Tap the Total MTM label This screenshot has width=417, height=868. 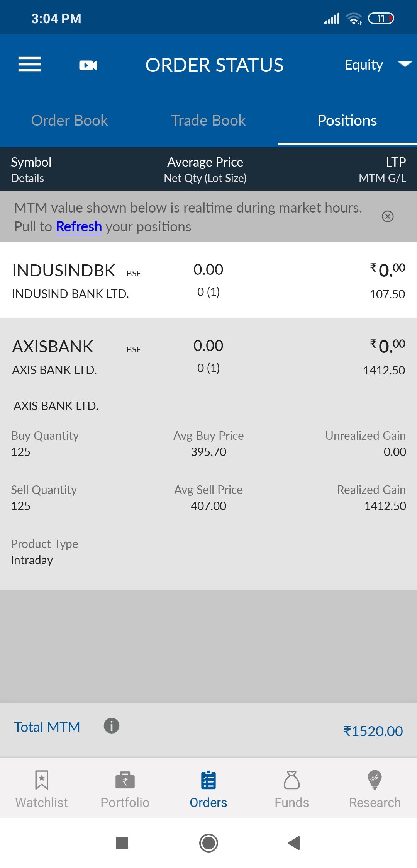(47, 727)
